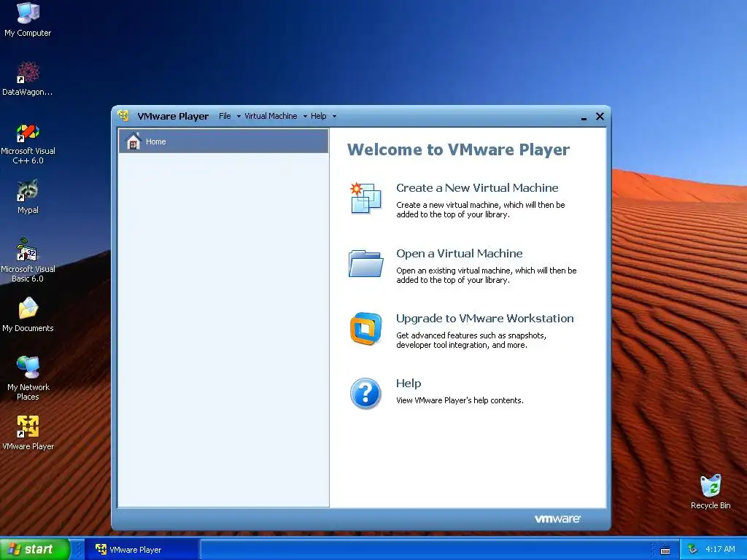Click the Open a Virtual Machine link

460,253
